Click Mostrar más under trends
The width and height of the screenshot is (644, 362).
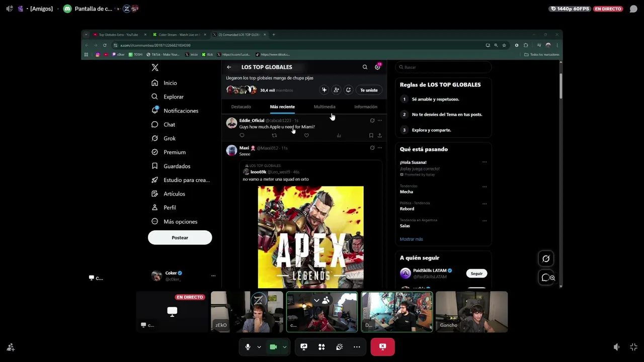point(411,239)
